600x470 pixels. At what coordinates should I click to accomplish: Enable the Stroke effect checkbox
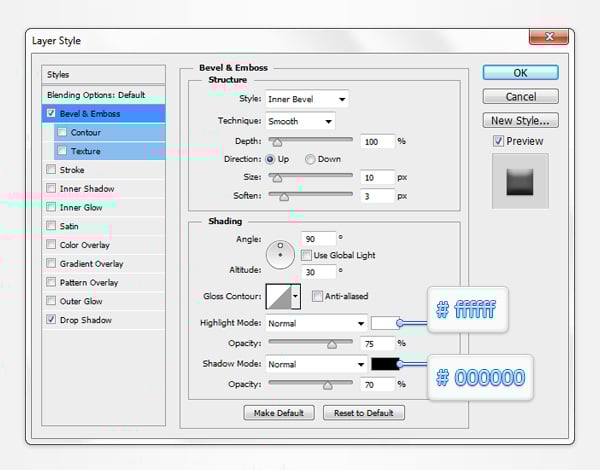click(x=51, y=170)
